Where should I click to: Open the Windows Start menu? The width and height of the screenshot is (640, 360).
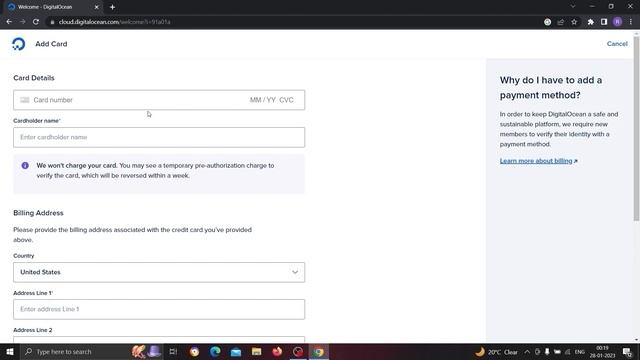(x=10, y=351)
